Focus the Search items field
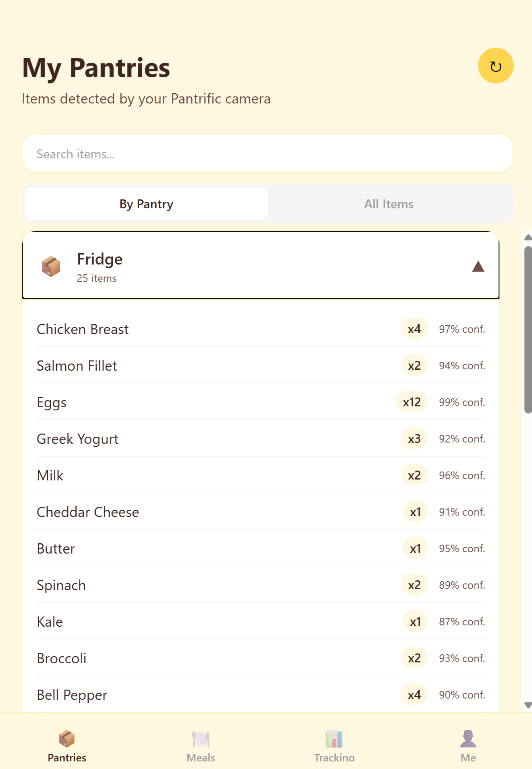Image resolution: width=532 pixels, height=769 pixels. [x=268, y=154]
